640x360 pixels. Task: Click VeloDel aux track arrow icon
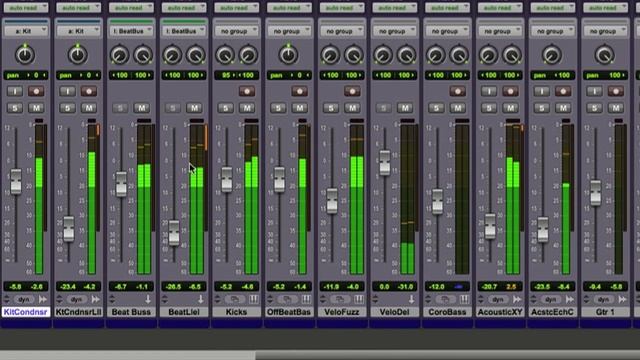pyautogui.click(x=411, y=299)
